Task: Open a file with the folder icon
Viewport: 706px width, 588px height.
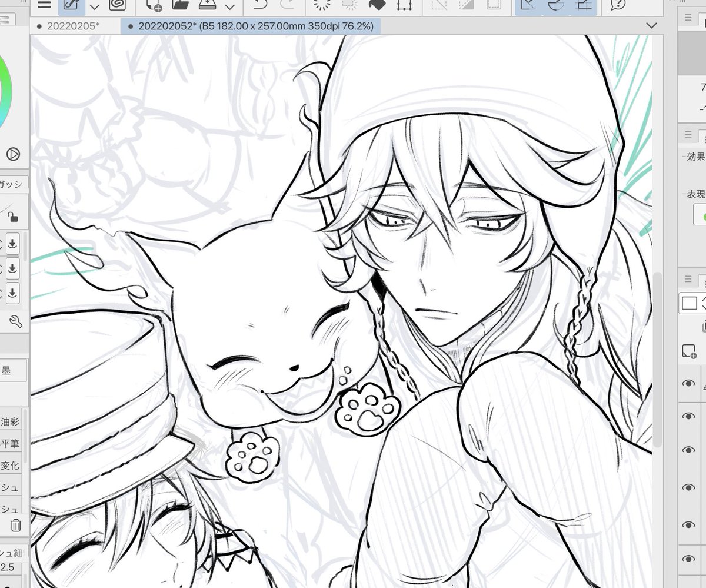Action: coord(181,5)
